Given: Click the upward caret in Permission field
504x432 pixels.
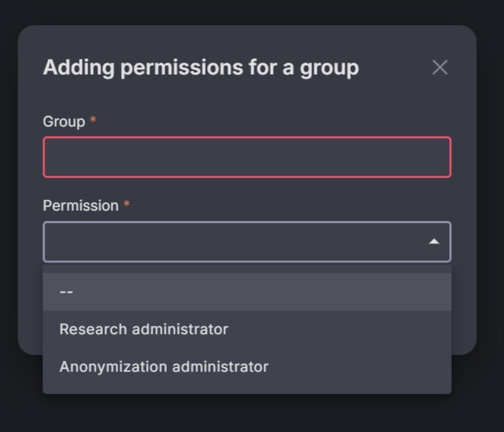Looking at the screenshot, I should [x=434, y=242].
